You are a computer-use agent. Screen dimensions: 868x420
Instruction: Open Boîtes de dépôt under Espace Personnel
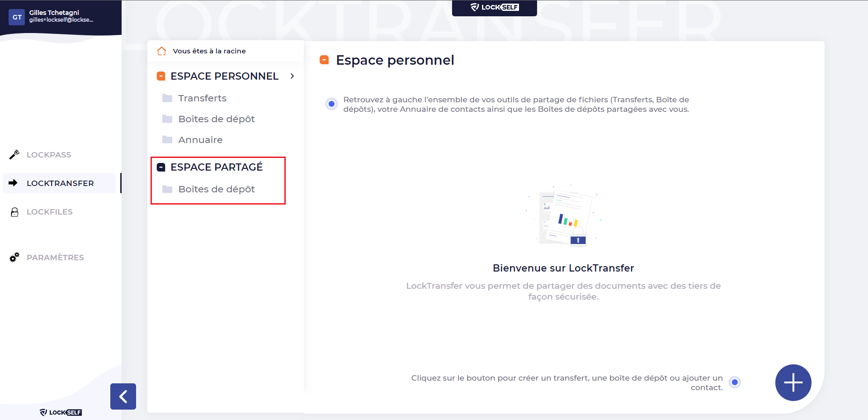coord(216,119)
